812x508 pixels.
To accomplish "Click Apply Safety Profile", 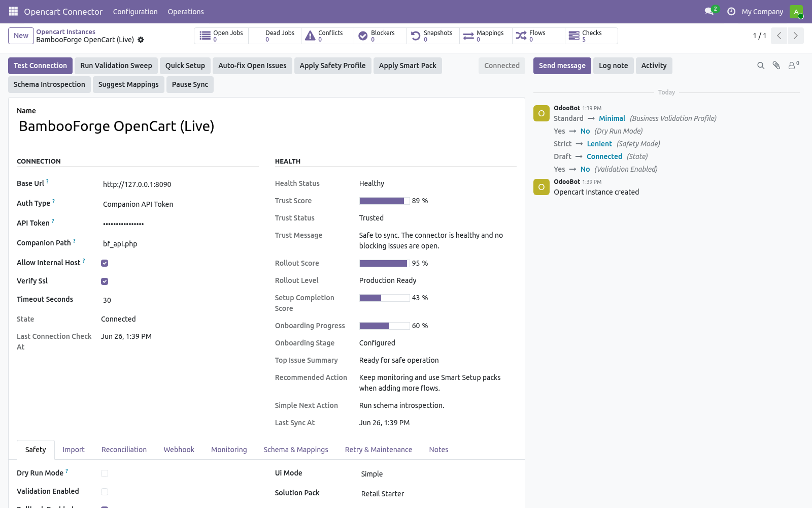I will coord(332,66).
